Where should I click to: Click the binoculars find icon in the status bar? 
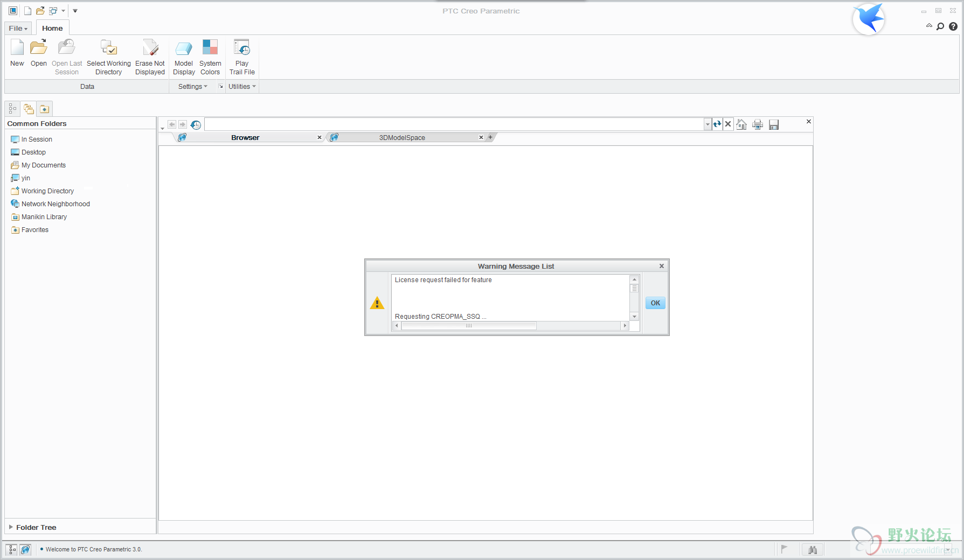[x=813, y=550]
